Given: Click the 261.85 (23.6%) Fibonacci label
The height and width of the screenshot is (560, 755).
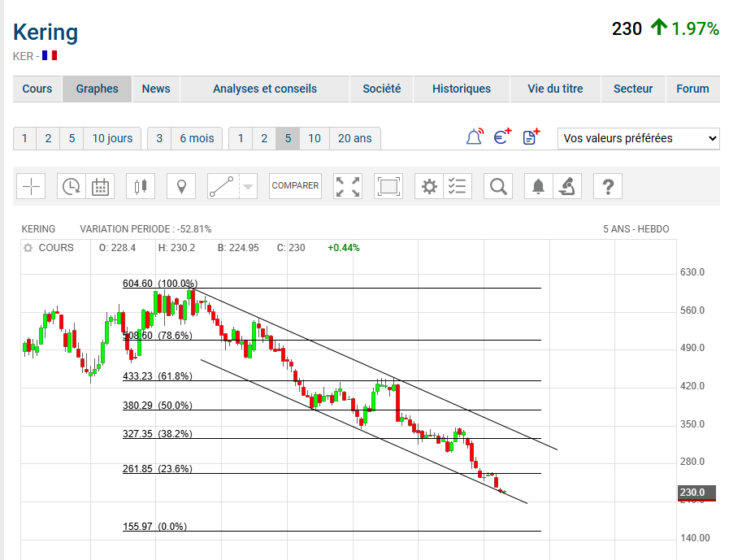Looking at the screenshot, I should point(158,468).
